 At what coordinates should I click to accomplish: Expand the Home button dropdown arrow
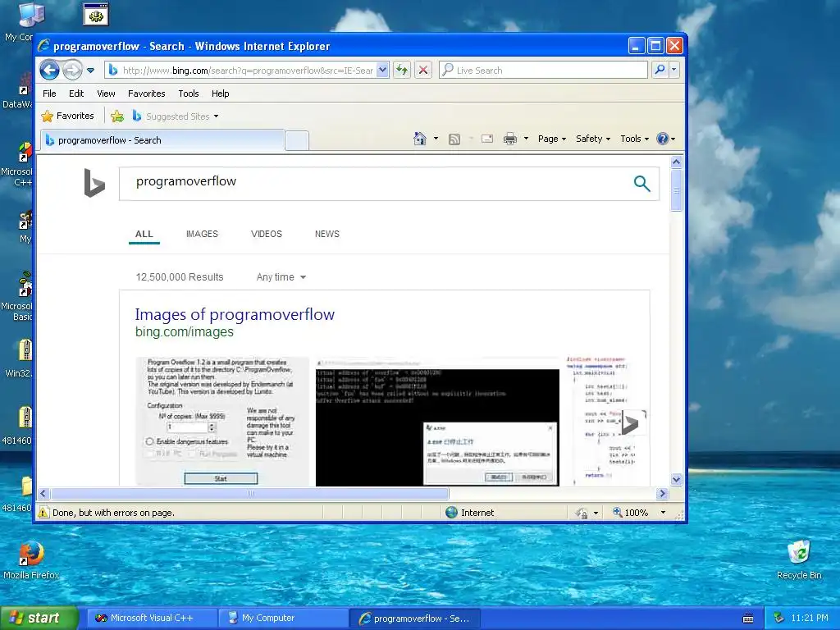click(x=436, y=139)
